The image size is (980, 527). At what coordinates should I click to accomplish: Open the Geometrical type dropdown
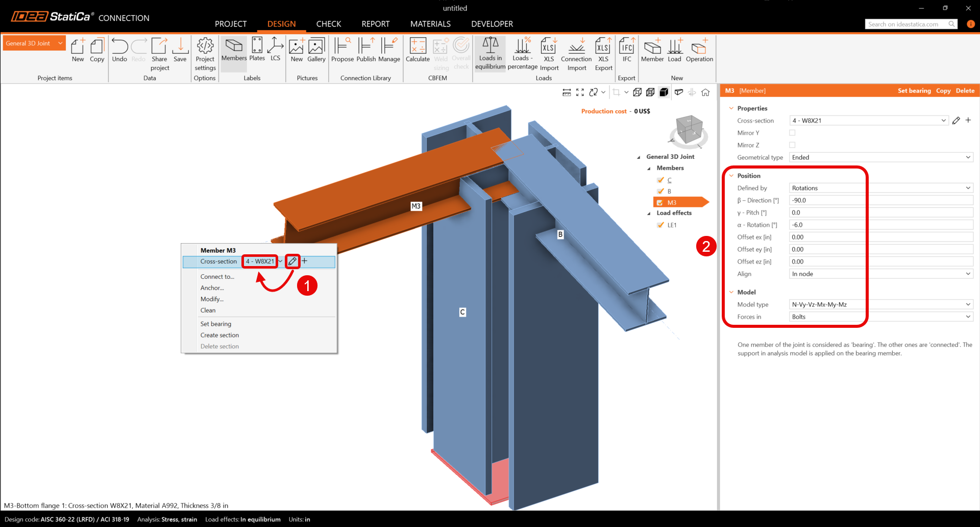(880, 157)
